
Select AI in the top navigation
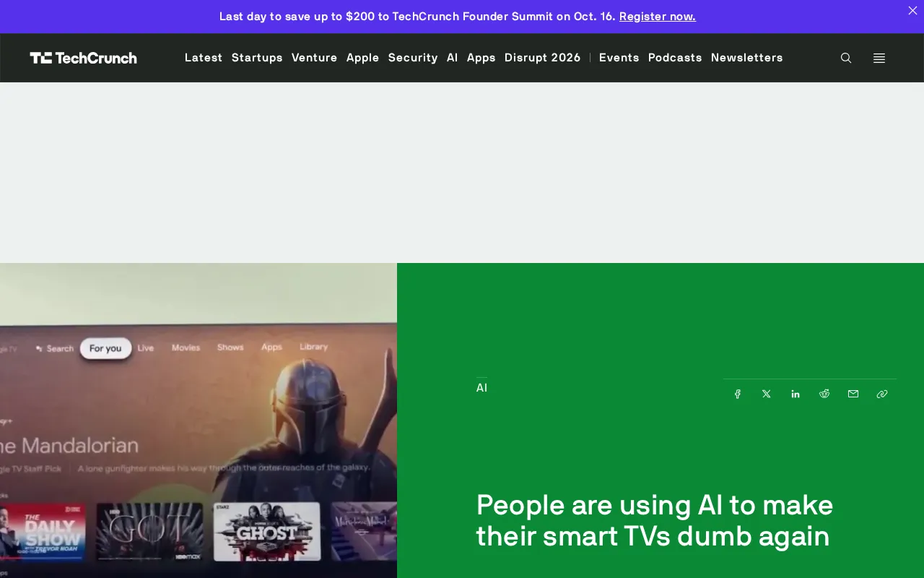[x=453, y=58]
